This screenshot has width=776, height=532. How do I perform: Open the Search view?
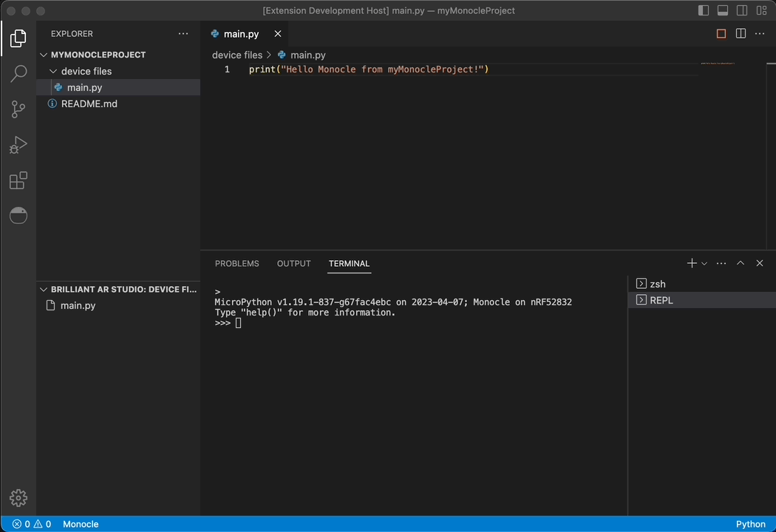[18, 73]
